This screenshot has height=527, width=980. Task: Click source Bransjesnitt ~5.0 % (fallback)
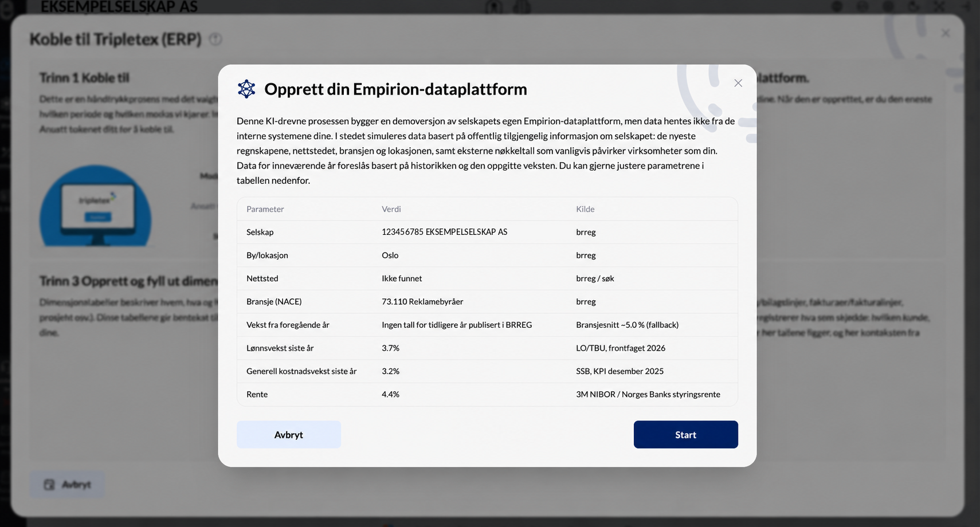627,325
